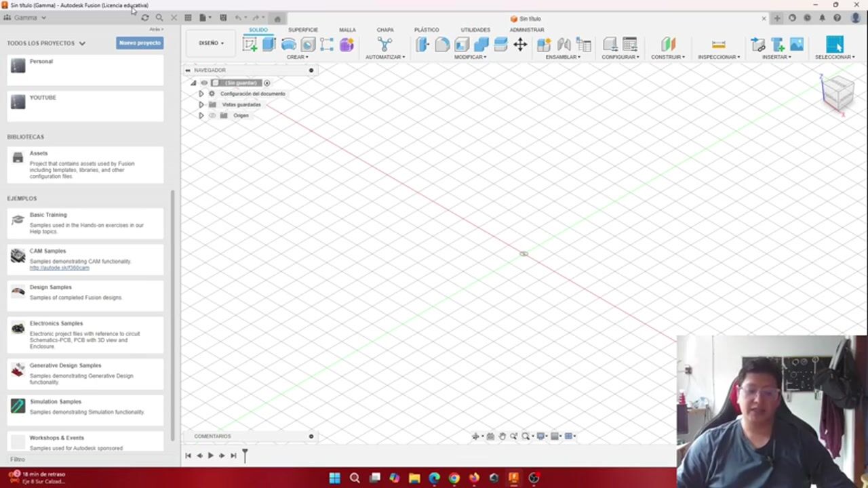
Task: Click the data panel refresh icon
Action: pyautogui.click(x=144, y=18)
